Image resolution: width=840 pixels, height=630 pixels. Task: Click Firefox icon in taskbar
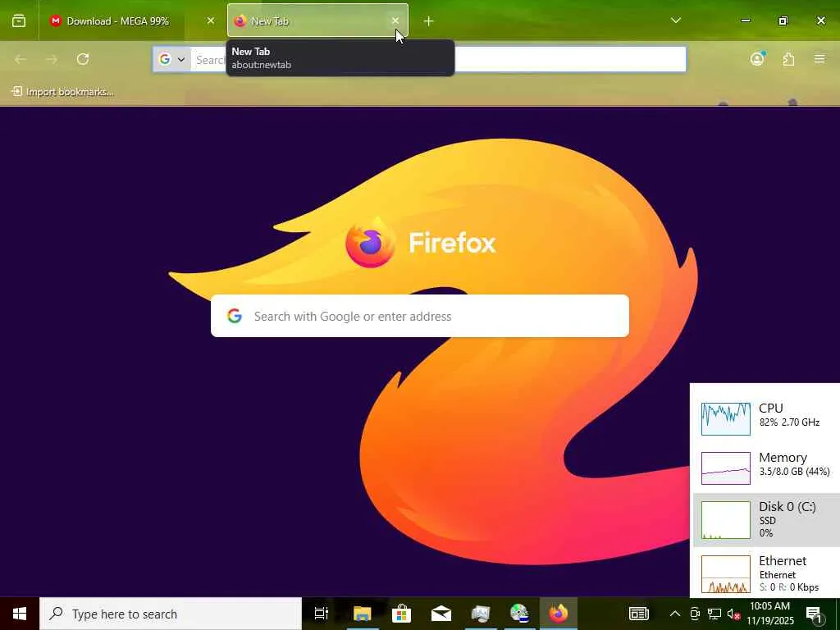click(x=558, y=614)
